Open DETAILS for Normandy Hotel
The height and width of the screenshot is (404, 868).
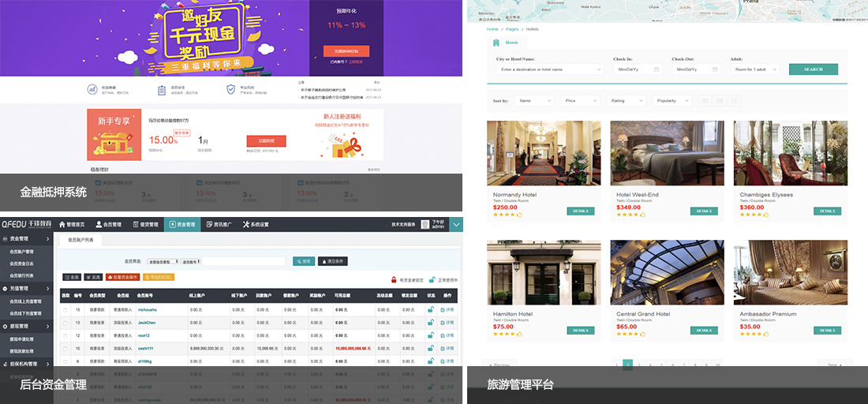[x=581, y=211]
